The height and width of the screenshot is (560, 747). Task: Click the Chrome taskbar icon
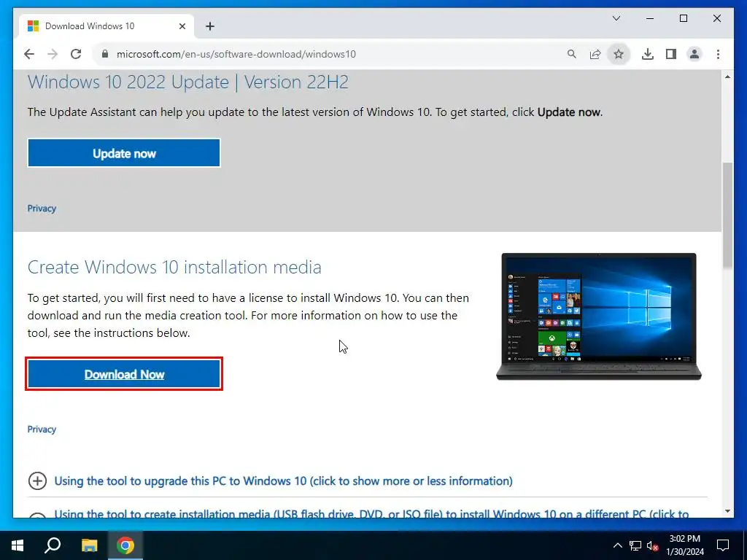point(125,545)
